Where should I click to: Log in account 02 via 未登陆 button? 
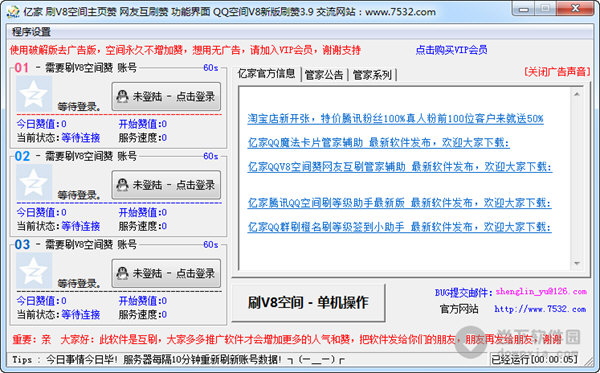pos(166,185)
